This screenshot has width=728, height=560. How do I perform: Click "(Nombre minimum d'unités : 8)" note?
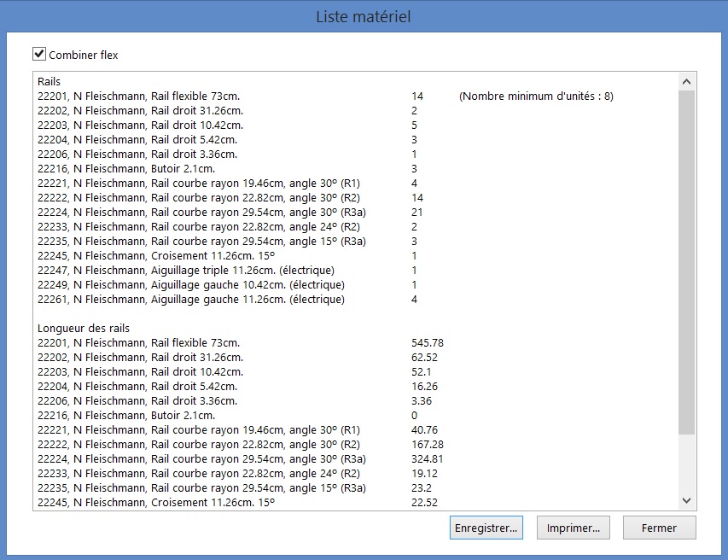tap(536, 96)
